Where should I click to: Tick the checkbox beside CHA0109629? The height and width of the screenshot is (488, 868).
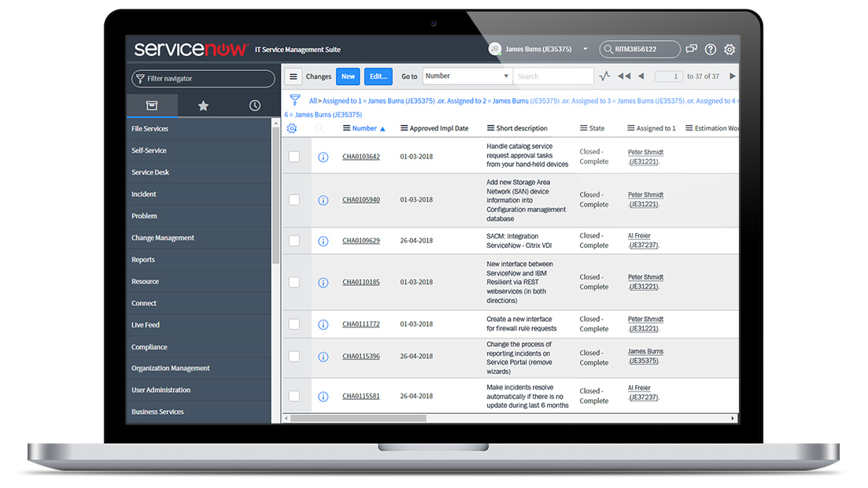294,240
